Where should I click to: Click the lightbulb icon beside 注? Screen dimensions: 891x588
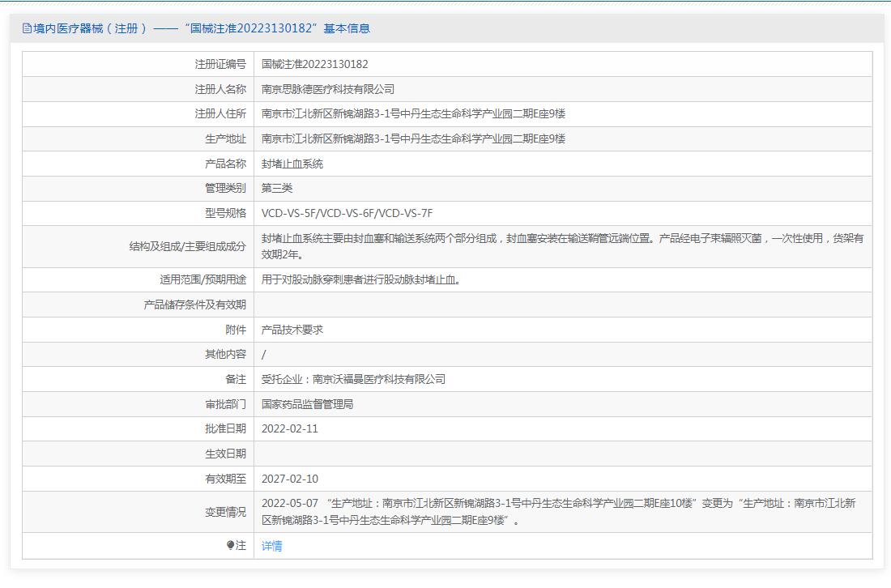pyautogui.click(x=231, y=546)
